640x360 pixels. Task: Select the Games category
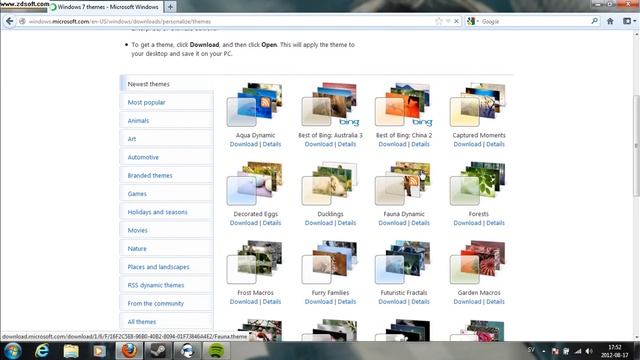click(167, 194)
